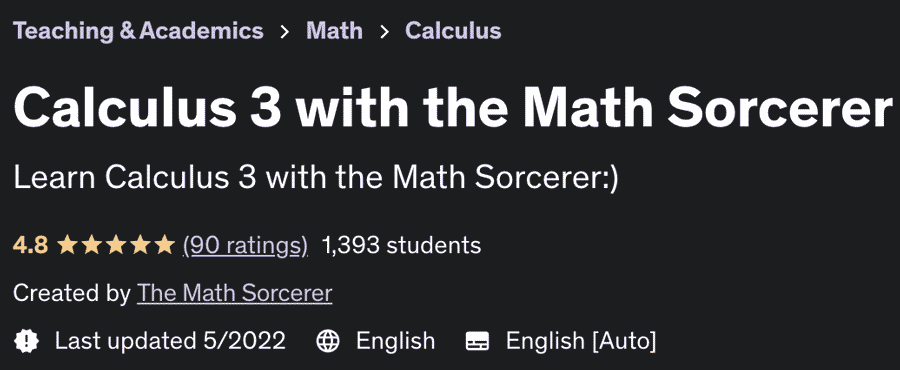Click the English course language label
The width and height of the screenshot is (900, 370).
pyautogui.click(x=395, y=341)
